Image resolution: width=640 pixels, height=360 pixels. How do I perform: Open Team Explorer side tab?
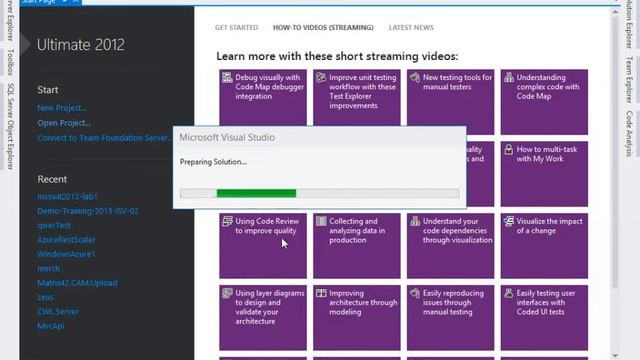(x=629, y=80)
